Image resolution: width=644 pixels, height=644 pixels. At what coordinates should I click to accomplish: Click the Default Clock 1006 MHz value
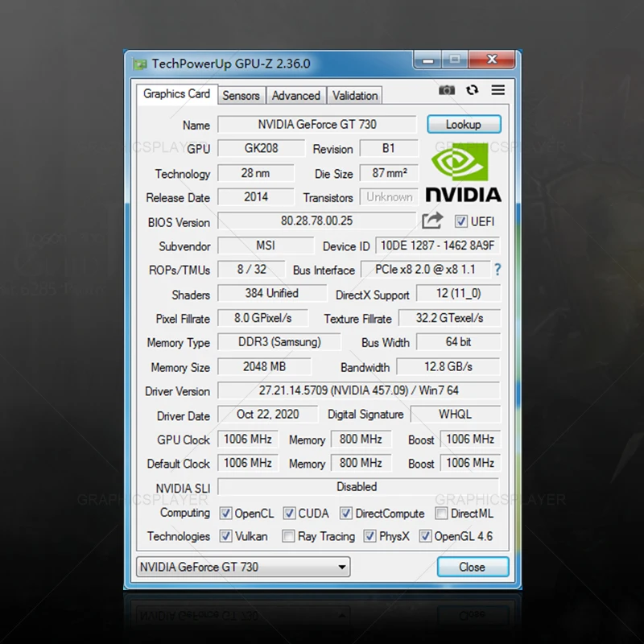click(x=248, y=462)
